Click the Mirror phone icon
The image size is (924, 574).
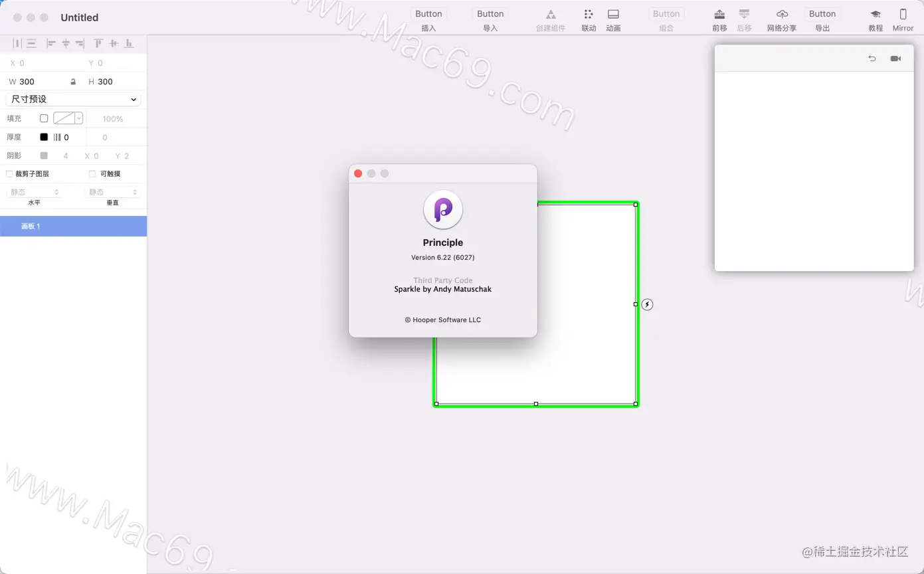pos(903,14)
